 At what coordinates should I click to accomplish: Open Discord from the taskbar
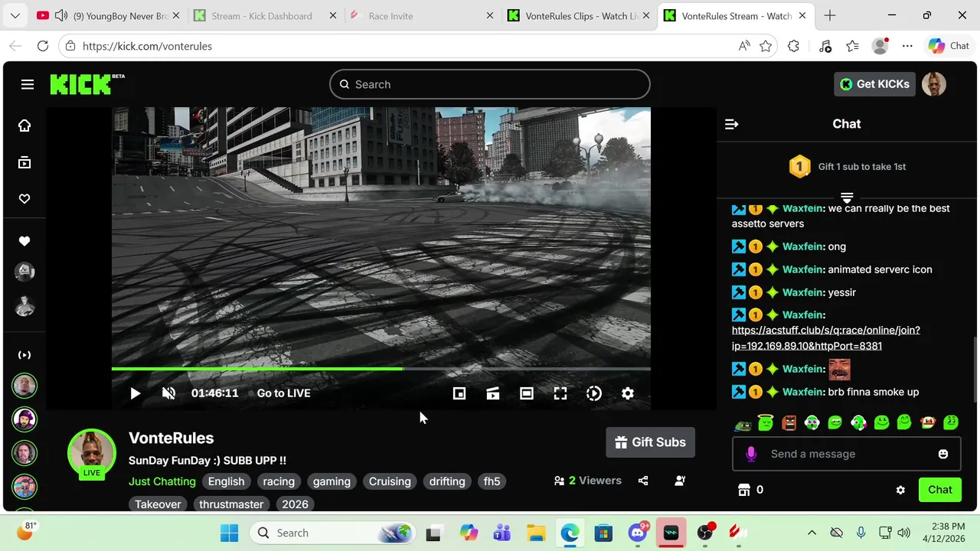638,533
